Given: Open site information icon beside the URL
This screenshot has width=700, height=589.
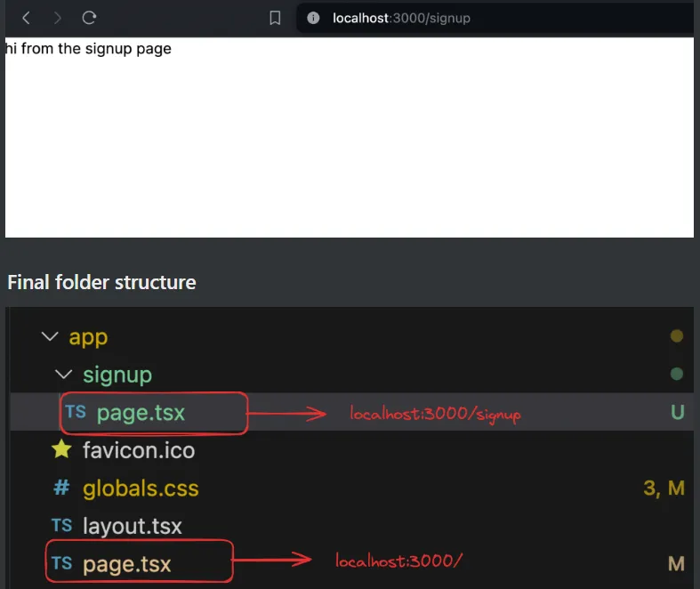Looking at the screenshot, I should (313, 18).
